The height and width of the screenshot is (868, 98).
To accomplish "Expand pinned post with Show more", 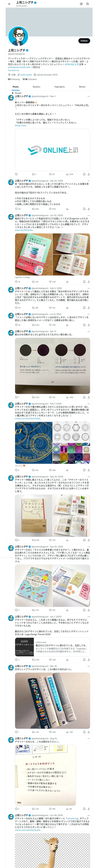I will click(20, 126).
